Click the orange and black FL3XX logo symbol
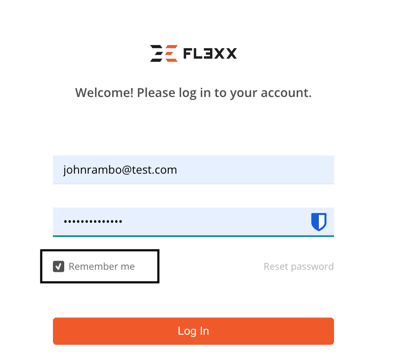 tap(164, 53)
